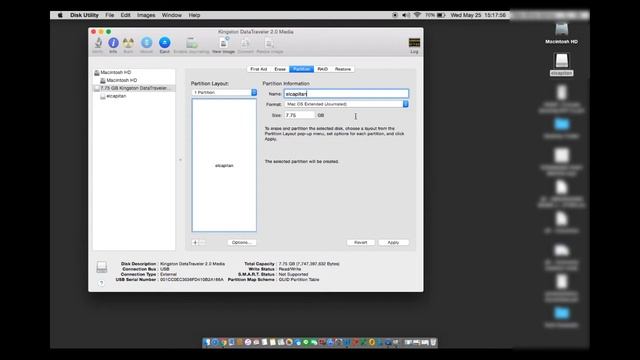This screenshot has height=360, width=640.
Task: Select 7.75 GB Kingston DataTraveler in sidebar
Action: coord(134,88)
